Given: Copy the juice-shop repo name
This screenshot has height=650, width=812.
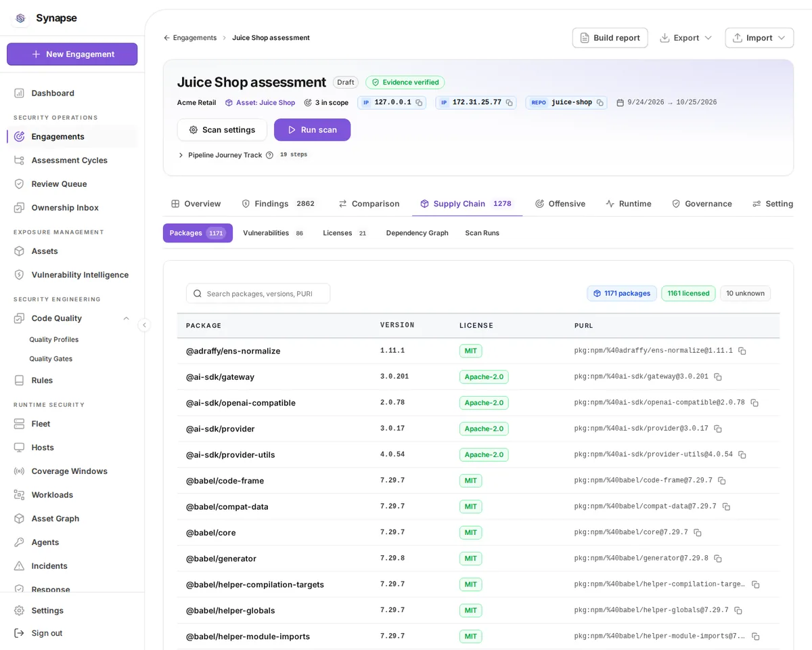Looking at the screenshot, I should [600, 103].
